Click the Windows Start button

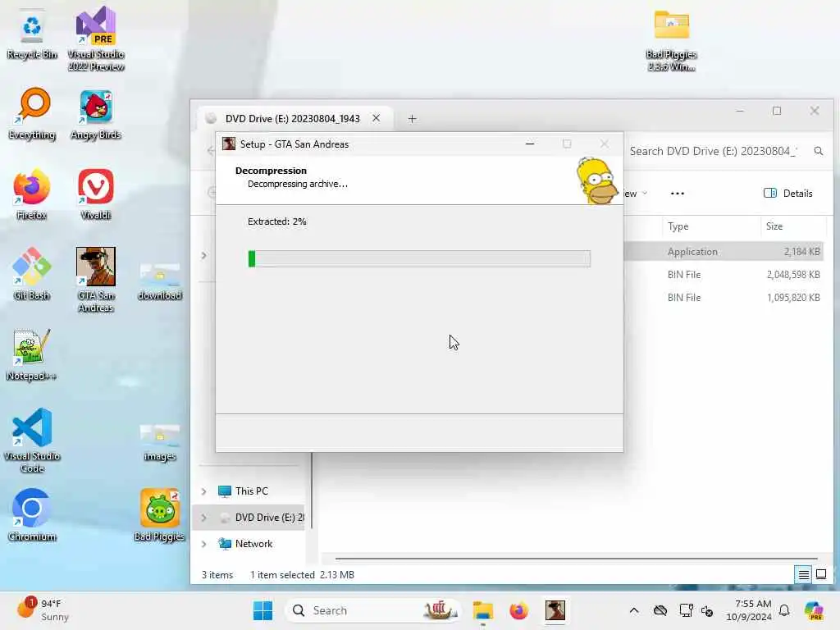click(x=262, y=610)
